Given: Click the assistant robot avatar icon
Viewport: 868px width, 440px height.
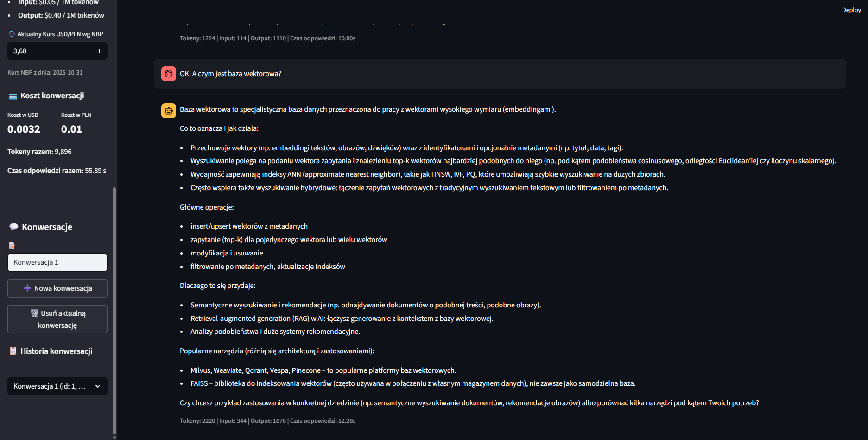Looking at the screenshot, I should 169,111.
